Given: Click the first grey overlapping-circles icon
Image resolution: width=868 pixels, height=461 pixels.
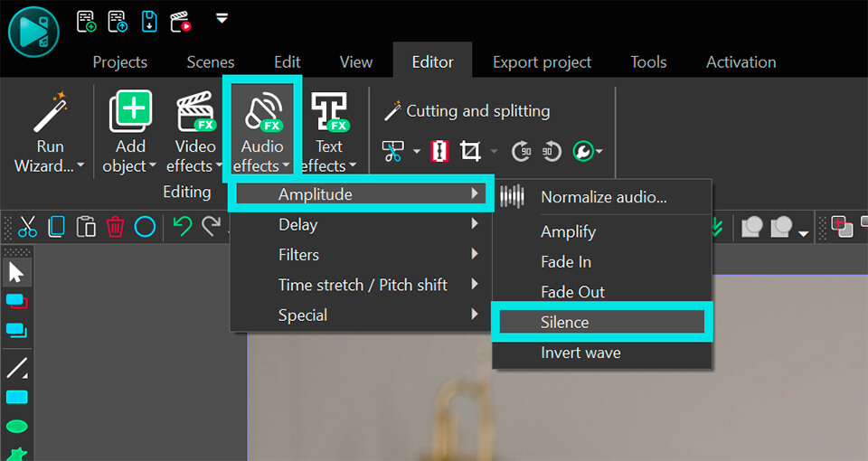Looking at the screenshot, I should pyautogui.click(x=751, y=227).
